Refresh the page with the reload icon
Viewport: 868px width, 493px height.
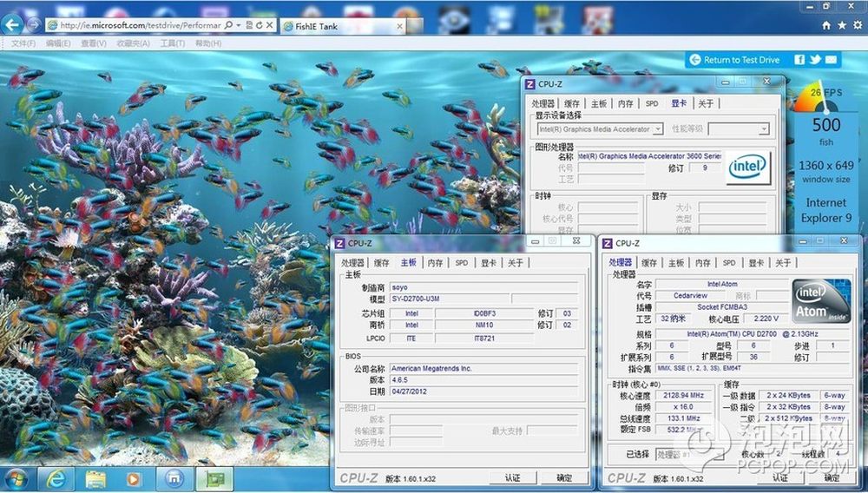pos(259,25)
